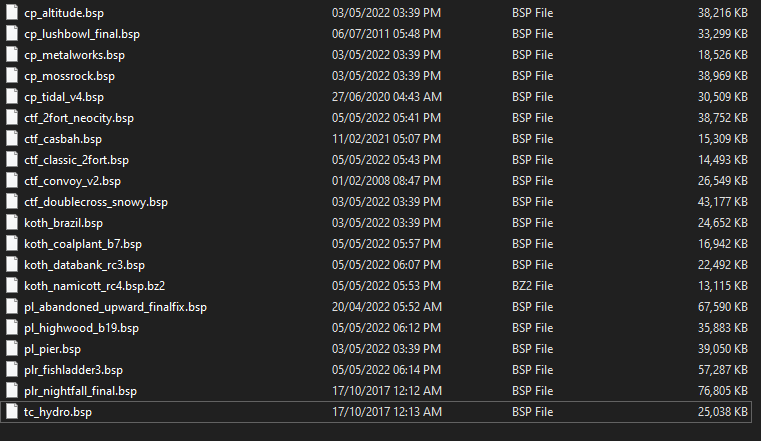Click the file icon next to plr_fishladder3.bsp
Image resolution: width=761 pixels, height=441 pixels.
pyautogui.click(x=12, y=370)
